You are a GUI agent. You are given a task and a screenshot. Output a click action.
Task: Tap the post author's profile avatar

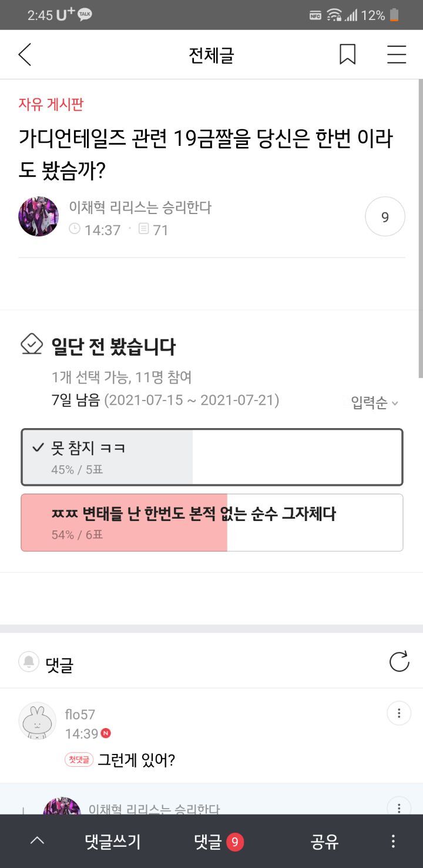pyautogui.click(x=39, y=216)
